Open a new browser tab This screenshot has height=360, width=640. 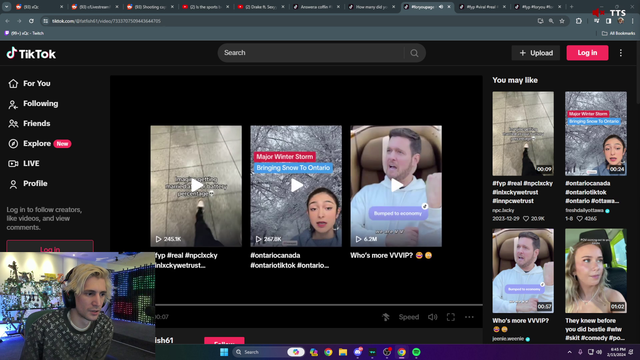(x=571, y=7)
